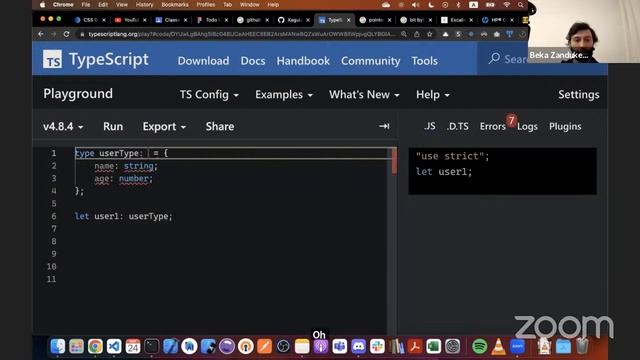Collapse sidebar with the arrow-to-bar icon
Image resolution: width=640 pixels, height=360 pixels.
click(384, 127)
